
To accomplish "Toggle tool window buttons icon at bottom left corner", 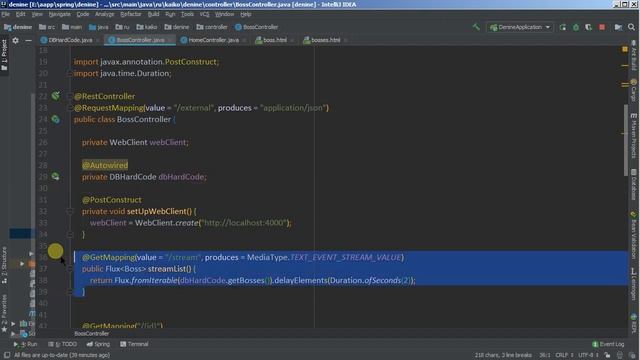I will [x=7, y=355].
